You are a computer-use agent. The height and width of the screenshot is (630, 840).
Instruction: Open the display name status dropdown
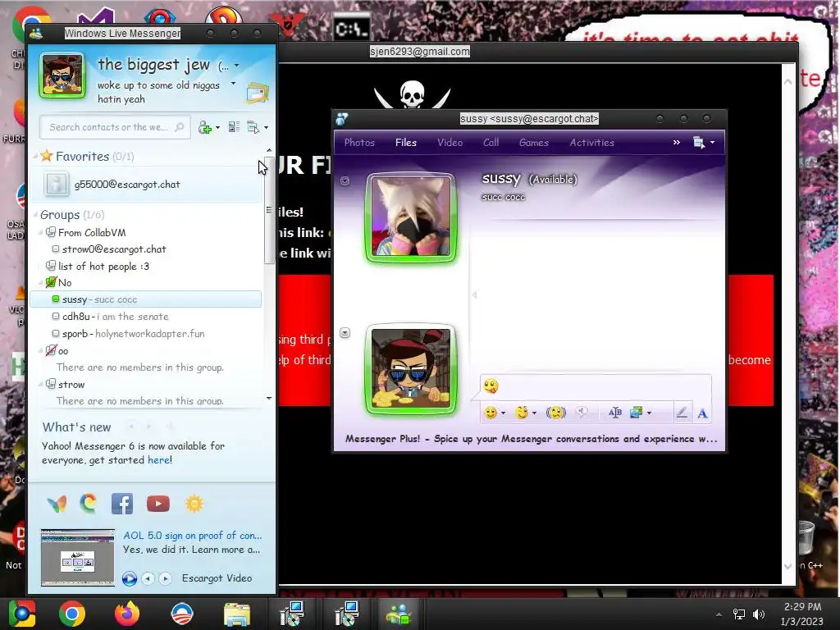click(x=236, y=66)
